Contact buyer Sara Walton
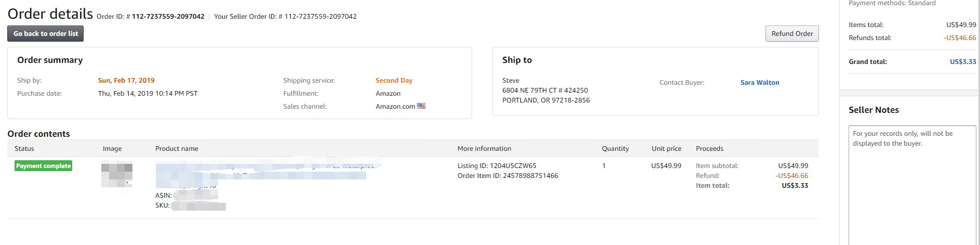This screenshot has width=980, height=245. tap(759, 83)
